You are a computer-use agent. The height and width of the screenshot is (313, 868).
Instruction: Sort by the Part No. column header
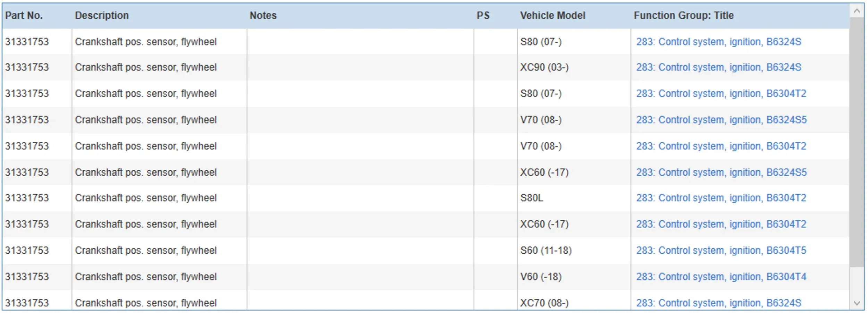coord(24,16)
